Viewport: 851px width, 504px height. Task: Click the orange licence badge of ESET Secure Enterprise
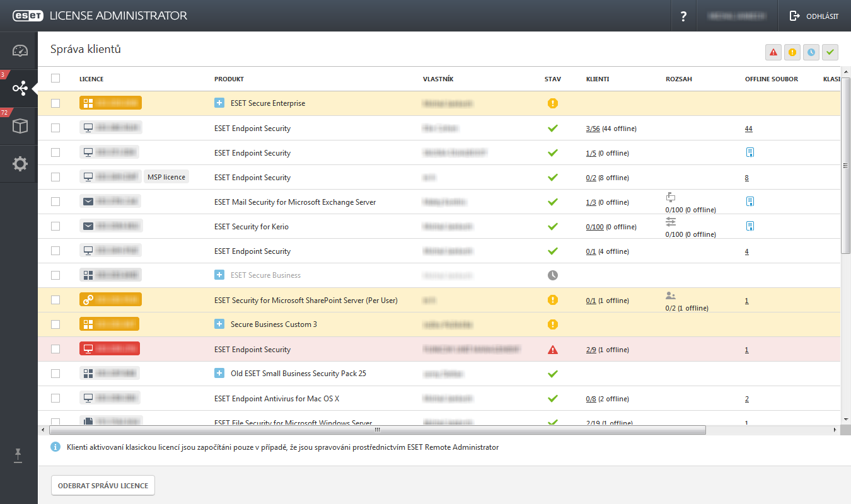pos(110,103)
